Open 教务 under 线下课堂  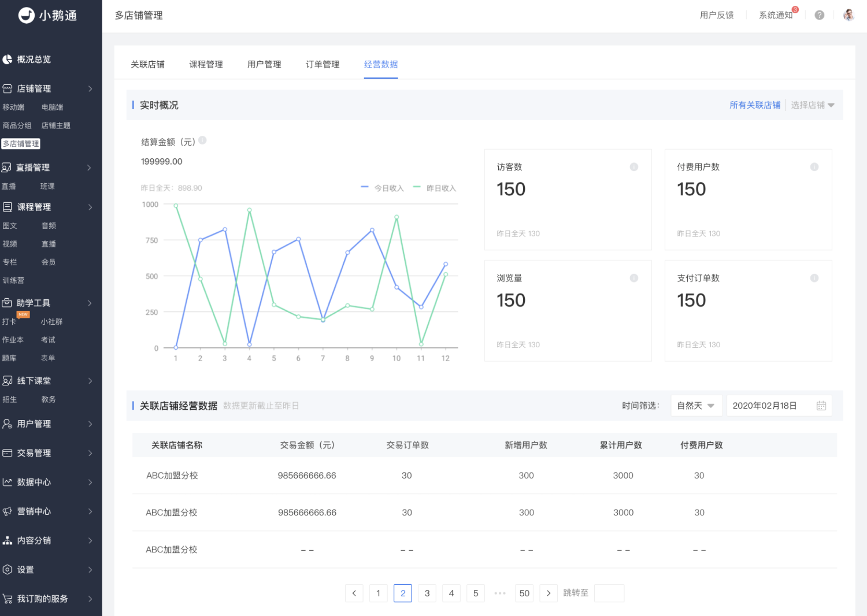pyautogui.click(x=49, y=400)
